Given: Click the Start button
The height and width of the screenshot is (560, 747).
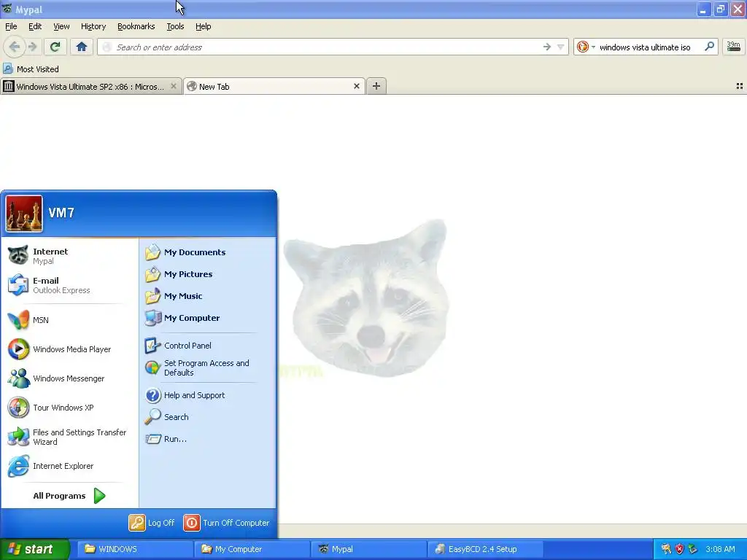Looking at the screenshot, I should [x=34, y=550].
